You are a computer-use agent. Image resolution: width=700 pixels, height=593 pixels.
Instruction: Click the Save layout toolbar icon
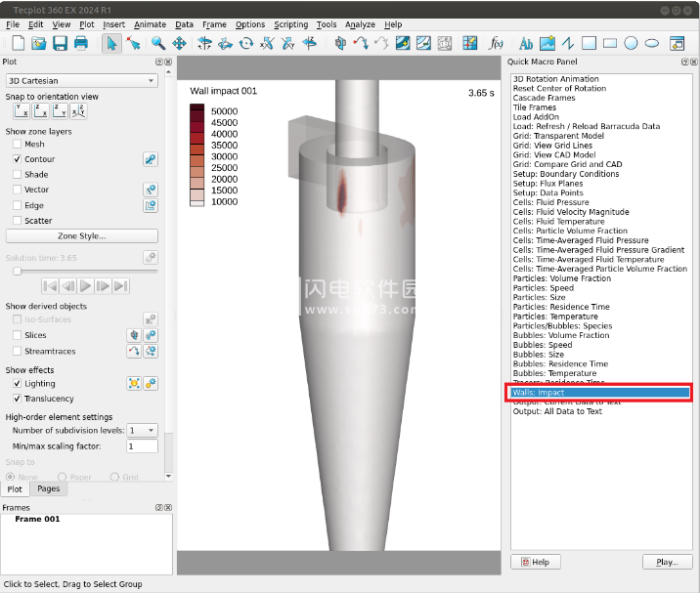click(60, 43)
